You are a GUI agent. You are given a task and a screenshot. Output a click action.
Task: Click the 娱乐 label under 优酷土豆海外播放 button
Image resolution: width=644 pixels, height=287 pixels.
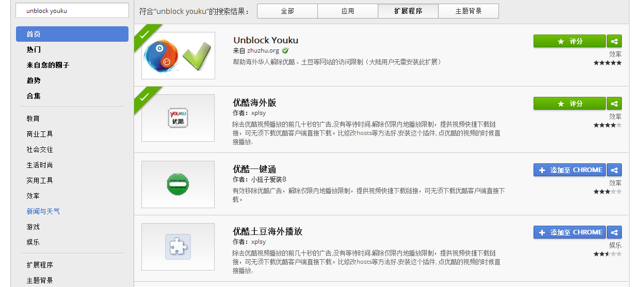(615, 245)
